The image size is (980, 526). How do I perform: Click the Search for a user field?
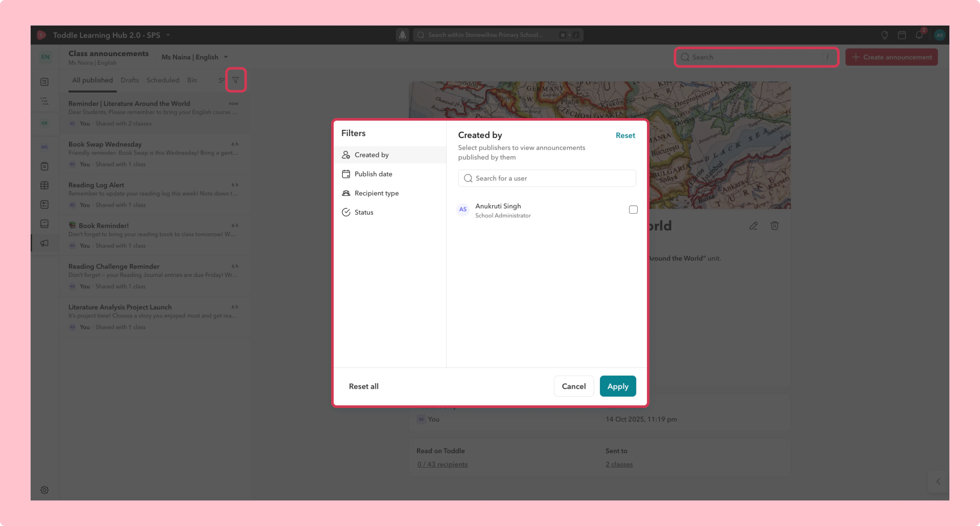point(547,178)
